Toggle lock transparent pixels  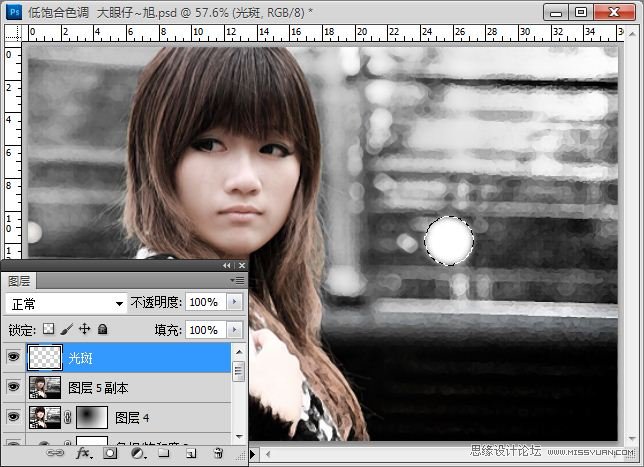[49, 329]
